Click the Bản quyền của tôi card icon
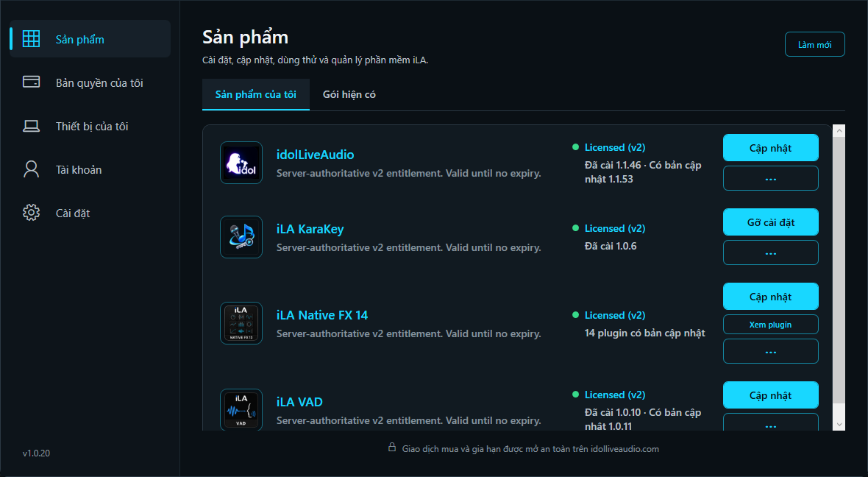The image size is (868, 477). pyautogui.click(x=31, y=82)
